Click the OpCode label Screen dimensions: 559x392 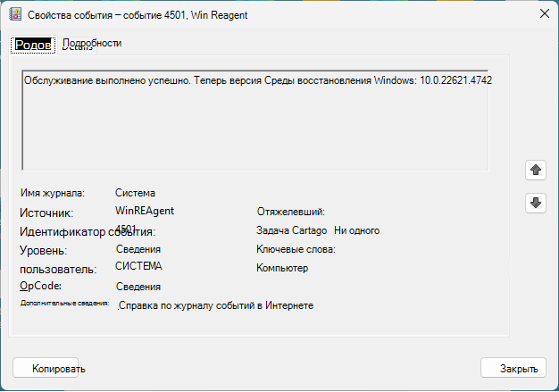41,286
